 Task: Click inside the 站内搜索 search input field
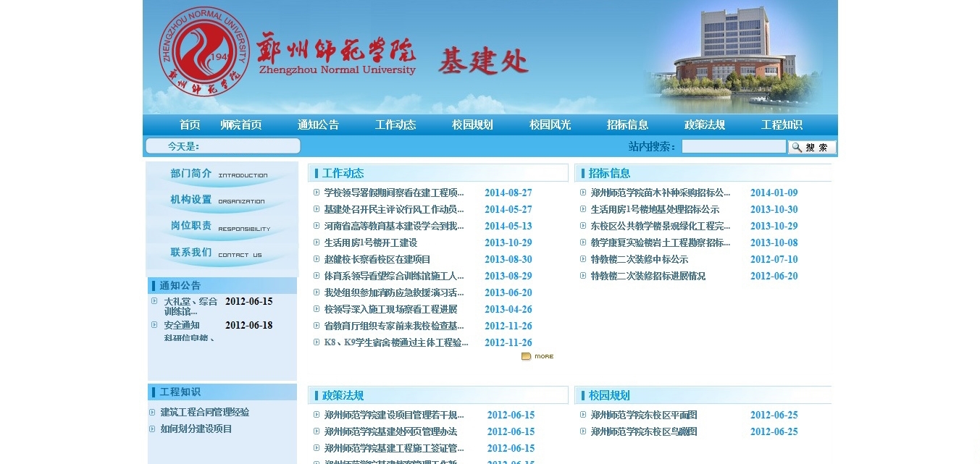pos(733,147)
